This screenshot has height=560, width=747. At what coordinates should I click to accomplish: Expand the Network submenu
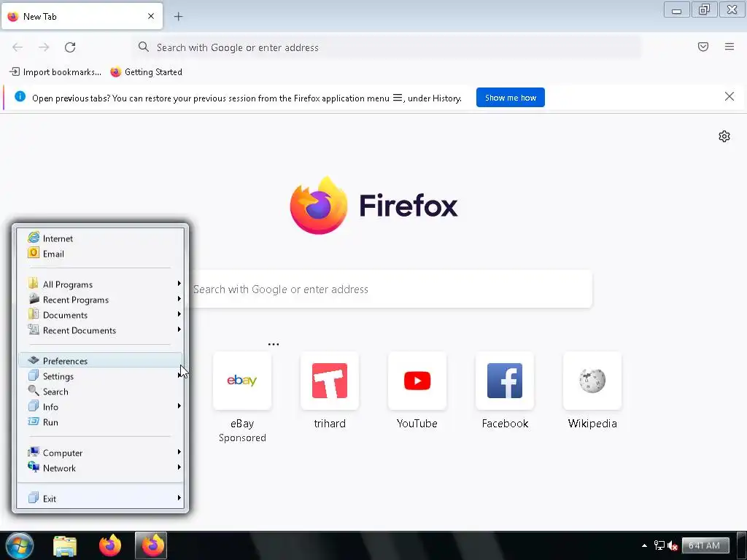pyautogui.click(x=101, y=467)
